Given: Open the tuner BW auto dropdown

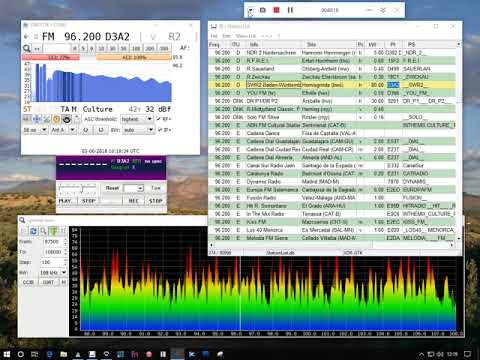Looking at the screenshot, I should [138, 130].
